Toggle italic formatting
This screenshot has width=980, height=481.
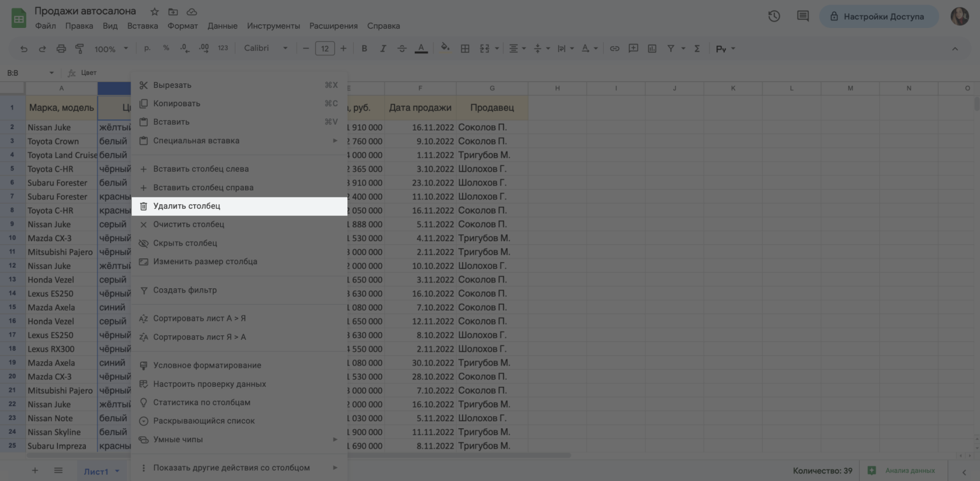383,49
